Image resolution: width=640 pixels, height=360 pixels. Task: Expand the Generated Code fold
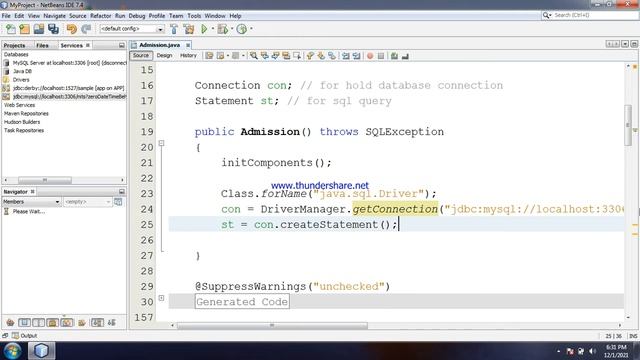162,298
